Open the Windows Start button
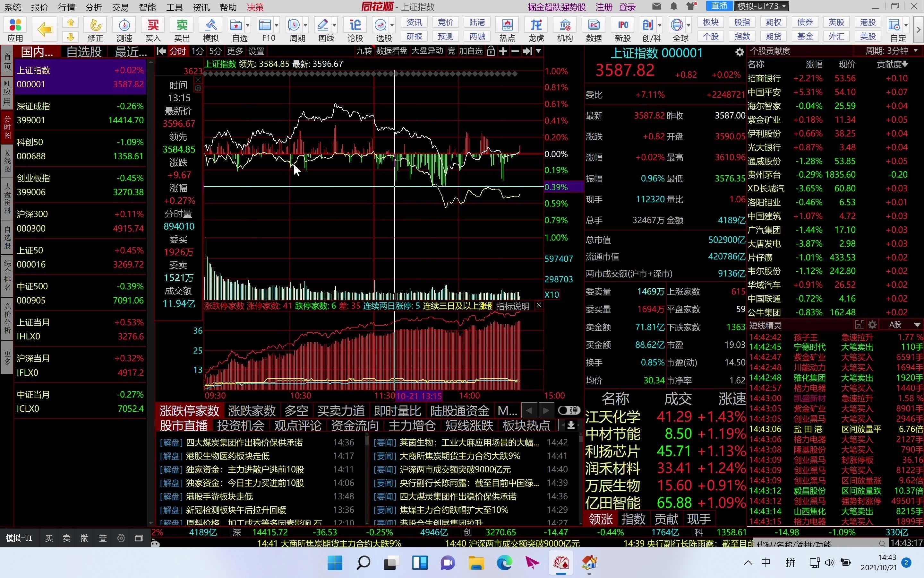Screen dimensions: 924x578 pos(335,563)
